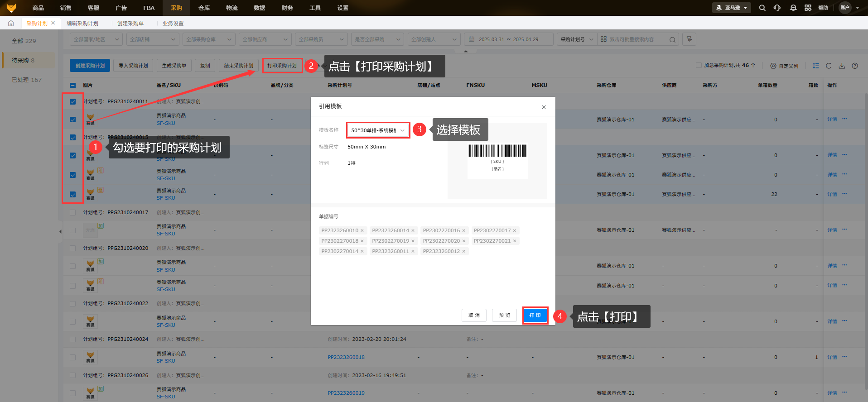Click the download export icon
This screenshot has width=868, height=402.
[842, 66]
